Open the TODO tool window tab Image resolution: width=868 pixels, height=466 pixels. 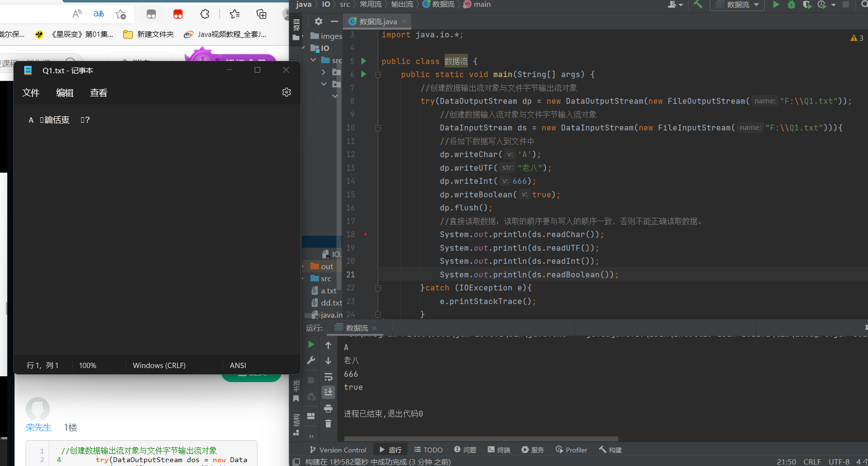pos(428,450)
